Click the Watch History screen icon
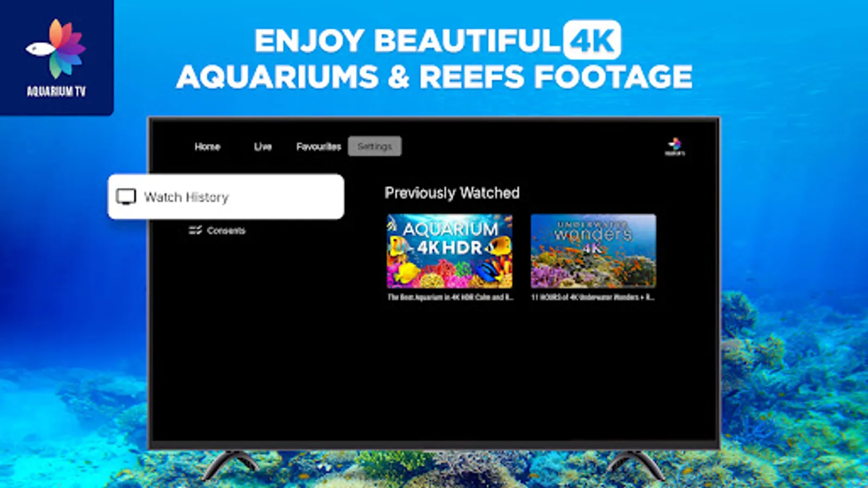Image resolution: width=868 pixels, height=488 pixels. tap(126, 197)
